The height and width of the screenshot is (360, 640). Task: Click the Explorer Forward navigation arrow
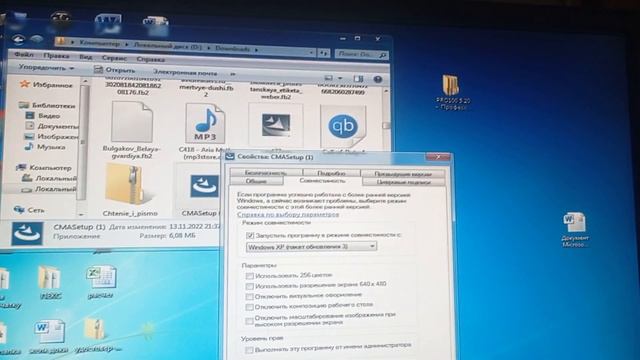(37, 40)
